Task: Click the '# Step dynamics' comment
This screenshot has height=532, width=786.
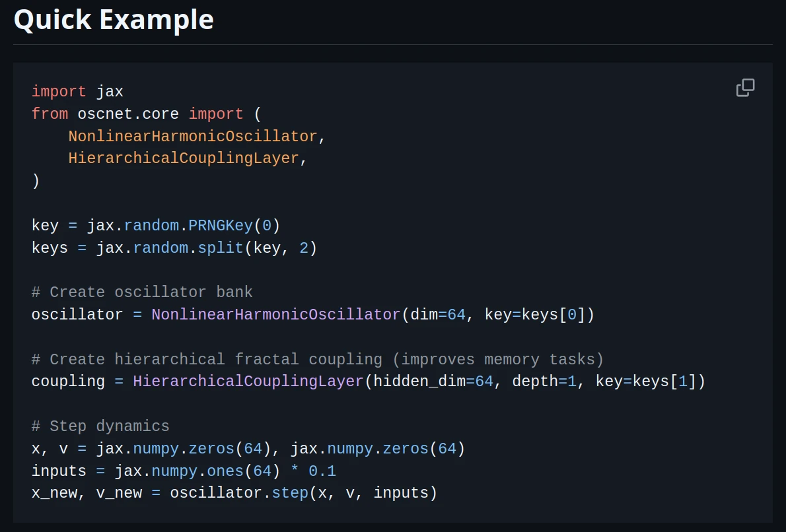Action: tap(100, 426)
